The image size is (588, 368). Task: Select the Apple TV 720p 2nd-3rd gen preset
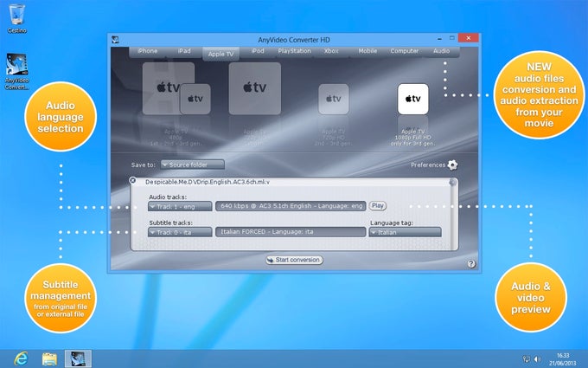coord(334,99)
